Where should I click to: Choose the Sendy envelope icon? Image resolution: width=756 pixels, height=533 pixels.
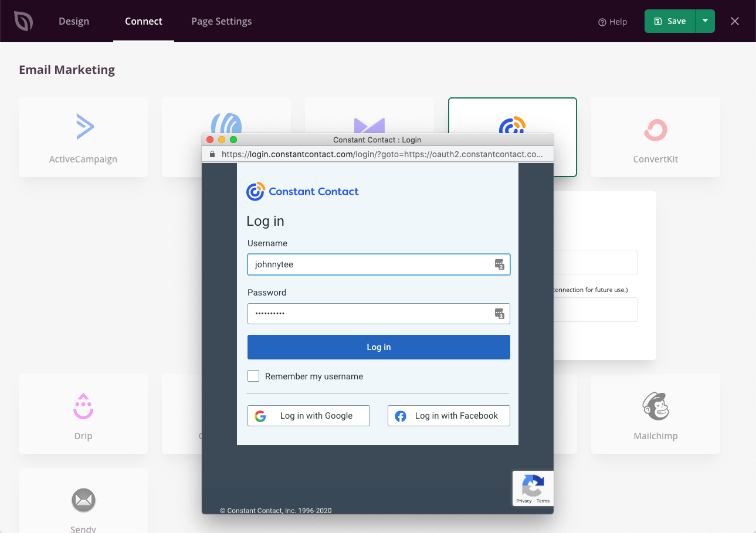point(83,501)
